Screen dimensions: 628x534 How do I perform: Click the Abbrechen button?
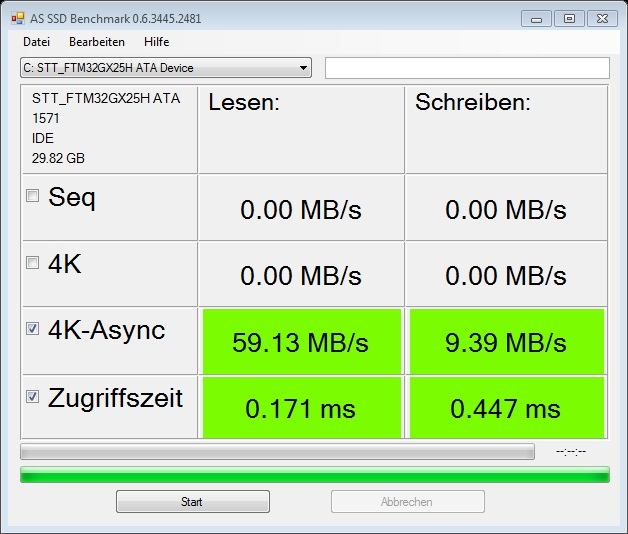(408, 502)
